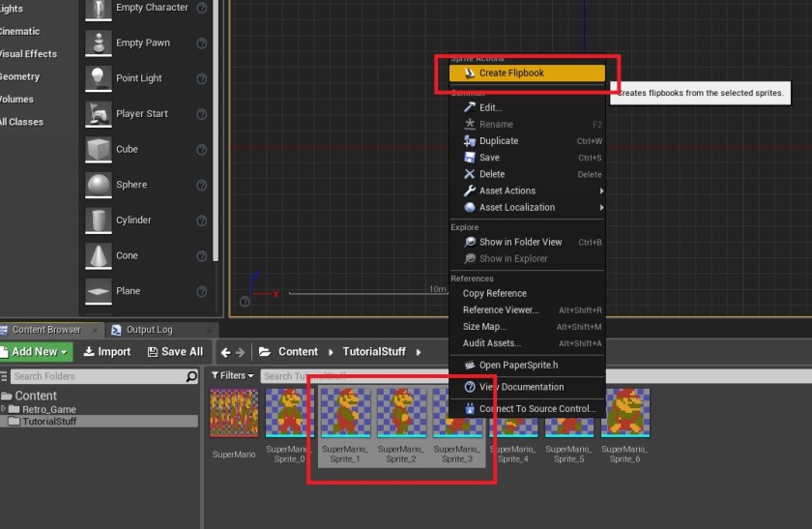812x529 pixels.
Task: Click the Point Light bulb icon
Action: click(x=99, y=78)
